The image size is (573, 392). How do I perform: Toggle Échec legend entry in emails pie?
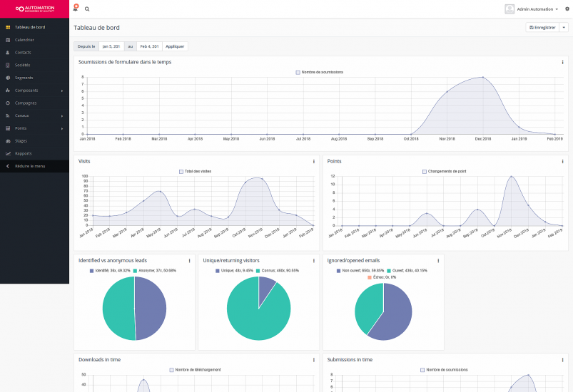382,277
